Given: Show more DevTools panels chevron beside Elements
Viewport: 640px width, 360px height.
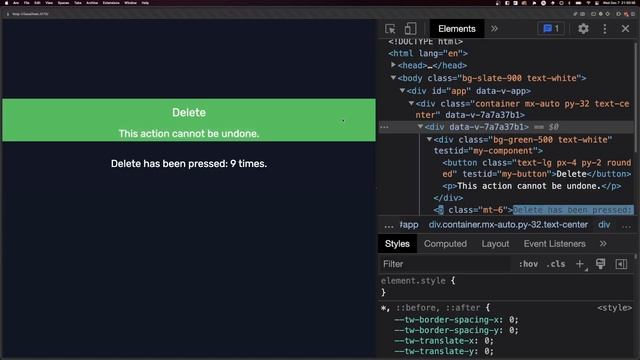Looking at the screenshot, I should click(494, 29).
